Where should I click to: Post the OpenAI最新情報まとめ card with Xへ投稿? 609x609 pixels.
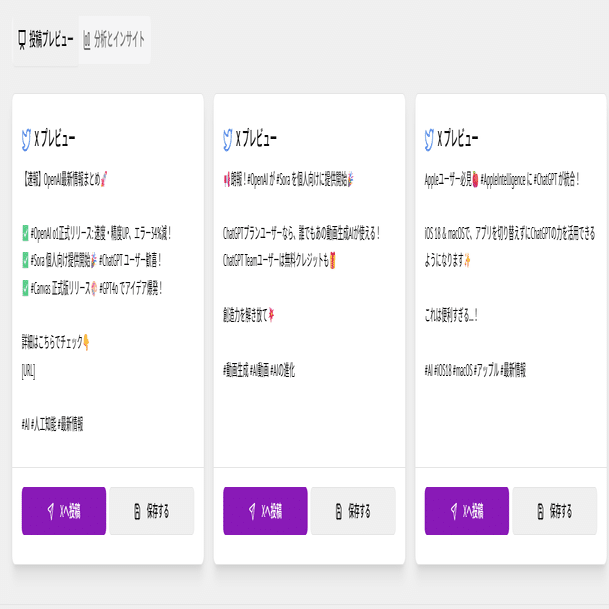pyautogui.click(x=64, y=511)
